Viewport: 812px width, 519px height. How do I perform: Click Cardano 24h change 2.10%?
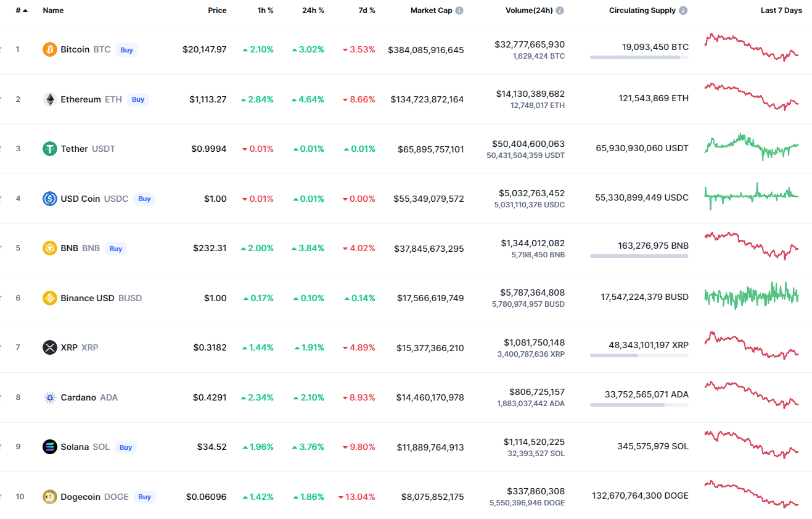(x=309, y=397)
